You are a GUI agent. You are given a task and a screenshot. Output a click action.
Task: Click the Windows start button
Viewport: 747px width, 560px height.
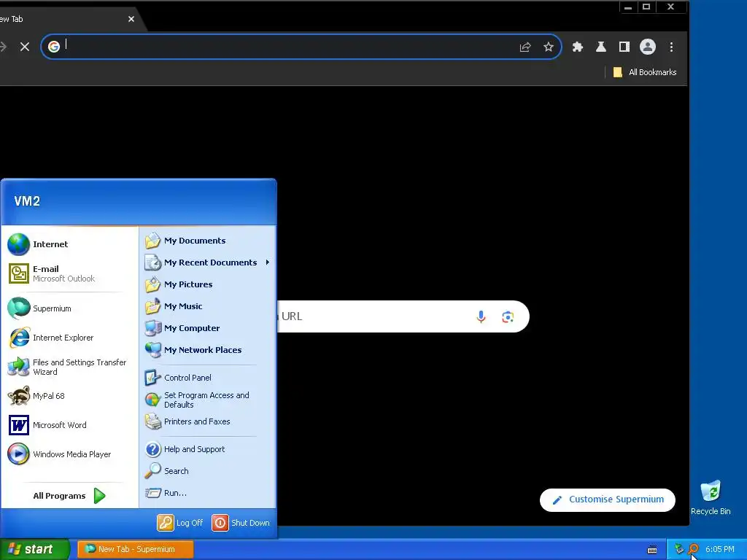[35, 549]
